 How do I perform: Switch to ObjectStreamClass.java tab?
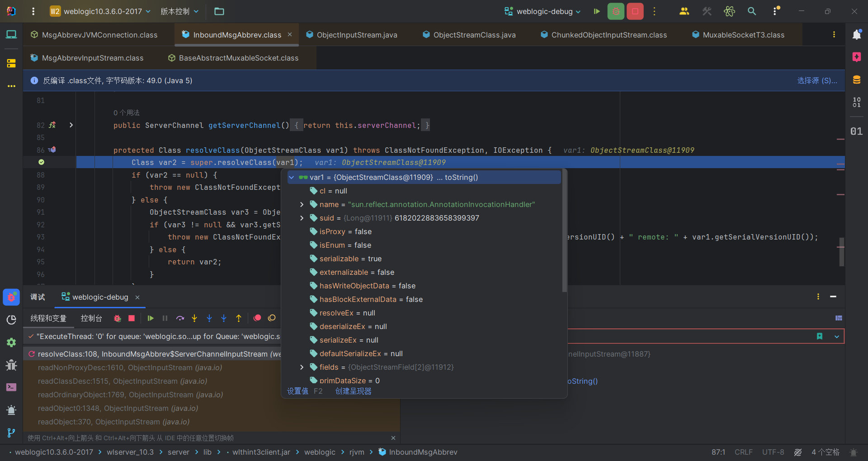(469, 35)
